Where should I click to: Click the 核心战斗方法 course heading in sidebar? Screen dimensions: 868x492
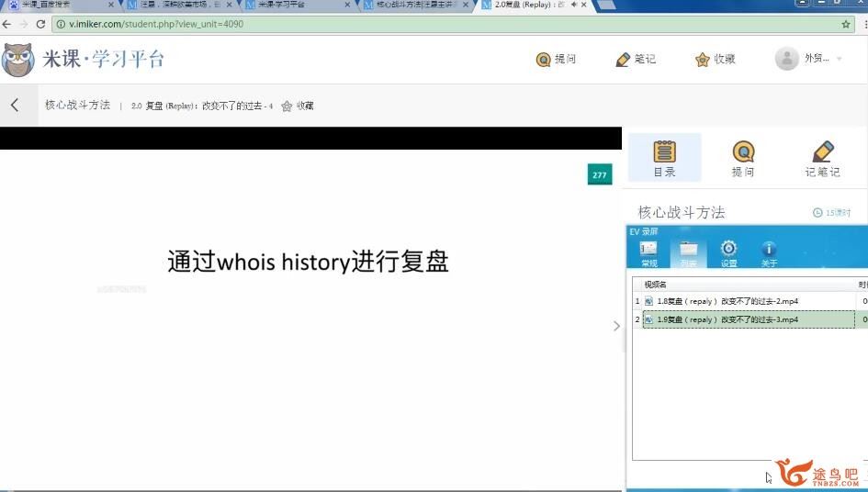click(682, 213)
